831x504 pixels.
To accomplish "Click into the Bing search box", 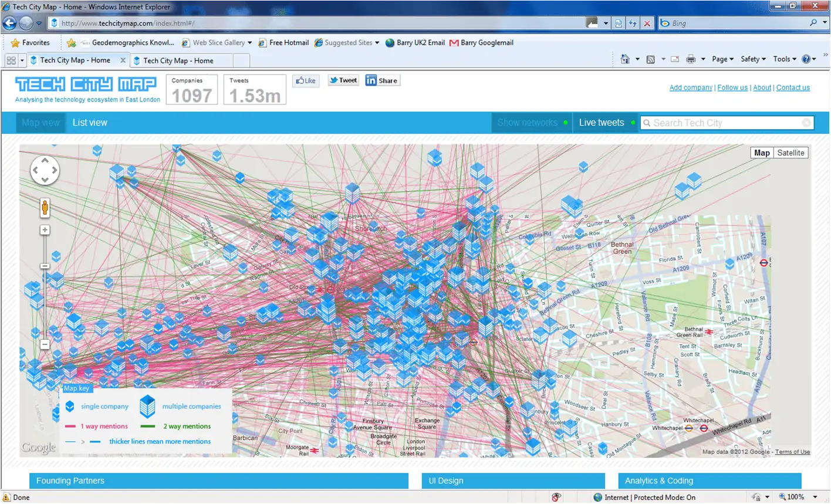I will [x=739, y=23].
